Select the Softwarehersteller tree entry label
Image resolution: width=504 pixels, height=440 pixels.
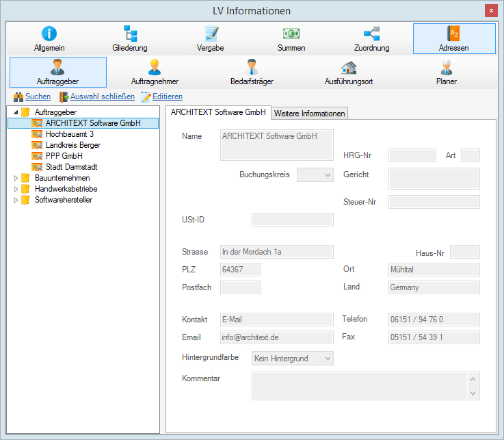click(x=64, y=200)
